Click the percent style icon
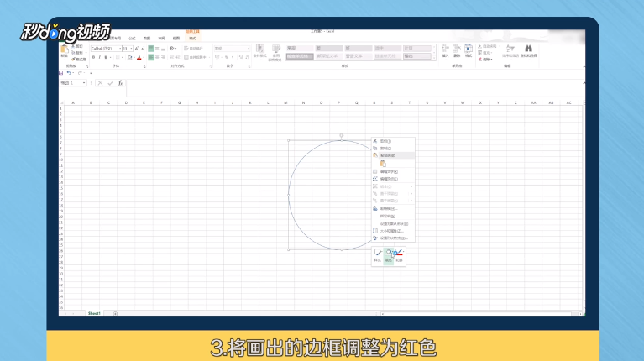 point(227,57)
